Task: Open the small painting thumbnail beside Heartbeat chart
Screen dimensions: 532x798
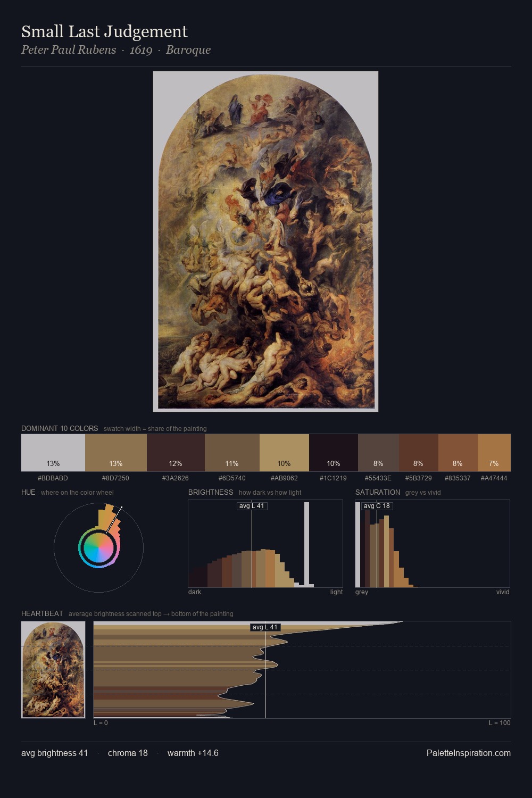Action: point(53,670)
